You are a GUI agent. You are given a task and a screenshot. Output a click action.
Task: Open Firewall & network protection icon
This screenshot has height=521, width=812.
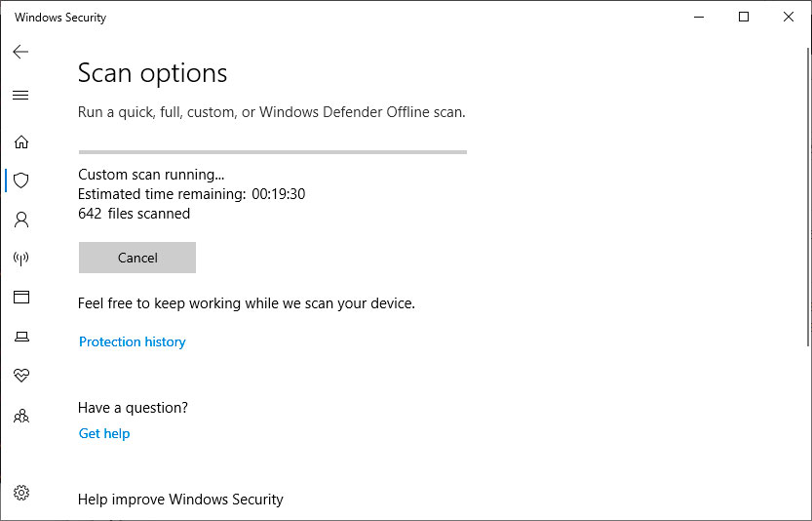tap(20, 259)
